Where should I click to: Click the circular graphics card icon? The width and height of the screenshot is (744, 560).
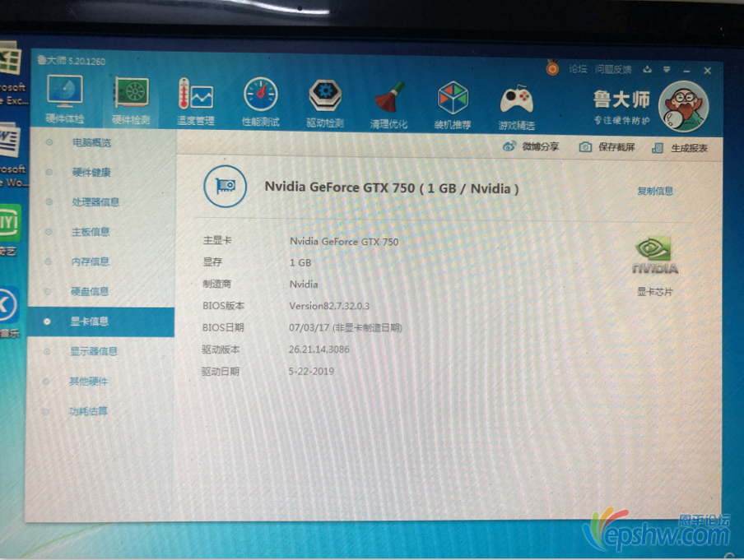coord(225,186)
